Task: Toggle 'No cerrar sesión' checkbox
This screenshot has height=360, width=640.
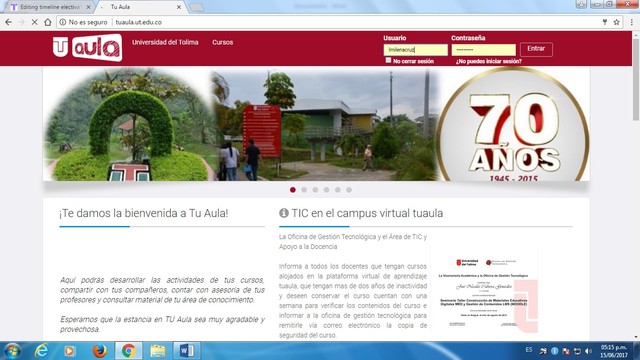Action: click(388, 60)
